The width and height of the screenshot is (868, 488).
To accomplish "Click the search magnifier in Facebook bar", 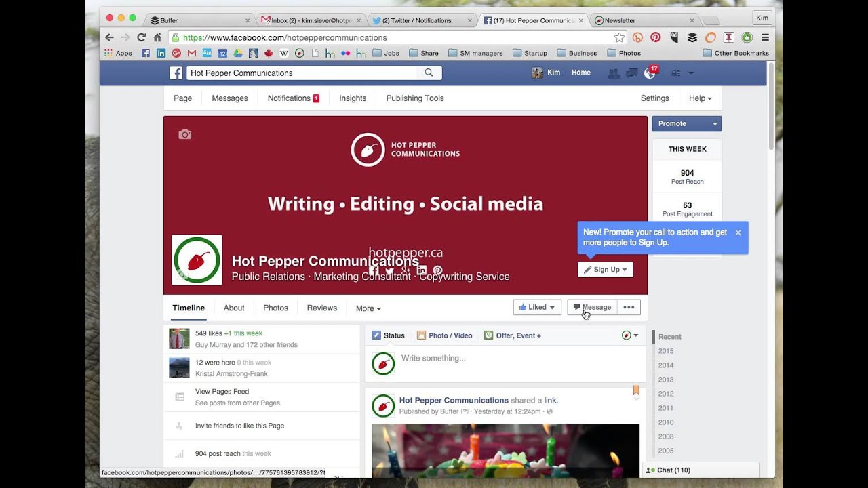I will 429,73.
